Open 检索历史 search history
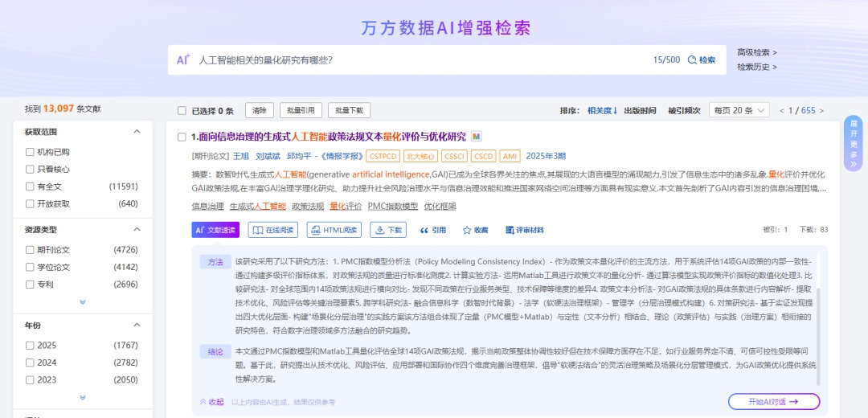 (757, 67)
